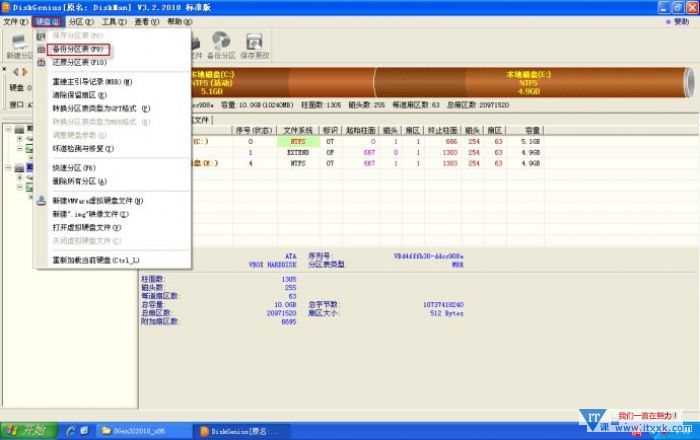
Task: Click the 容量 column header
Action: coord(525,130)
